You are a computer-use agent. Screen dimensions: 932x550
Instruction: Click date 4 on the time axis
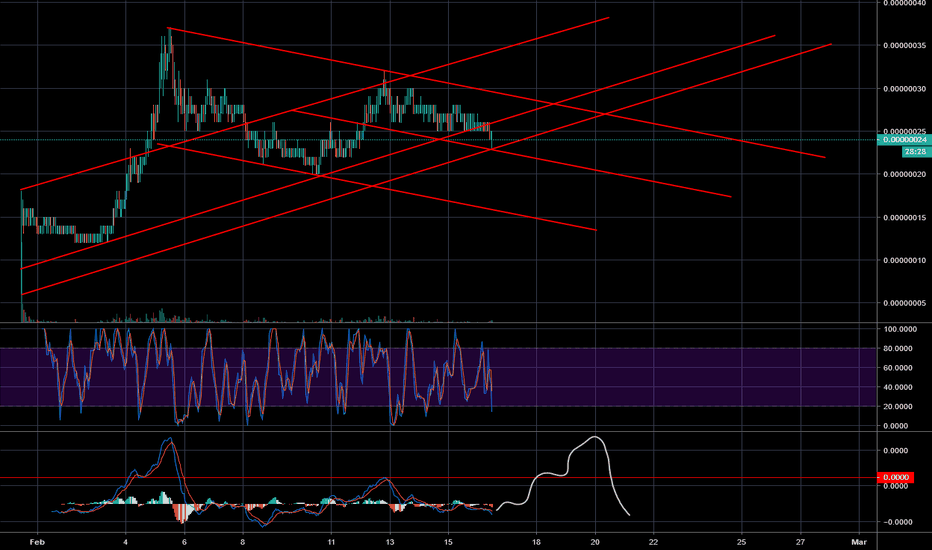[125, 542]
